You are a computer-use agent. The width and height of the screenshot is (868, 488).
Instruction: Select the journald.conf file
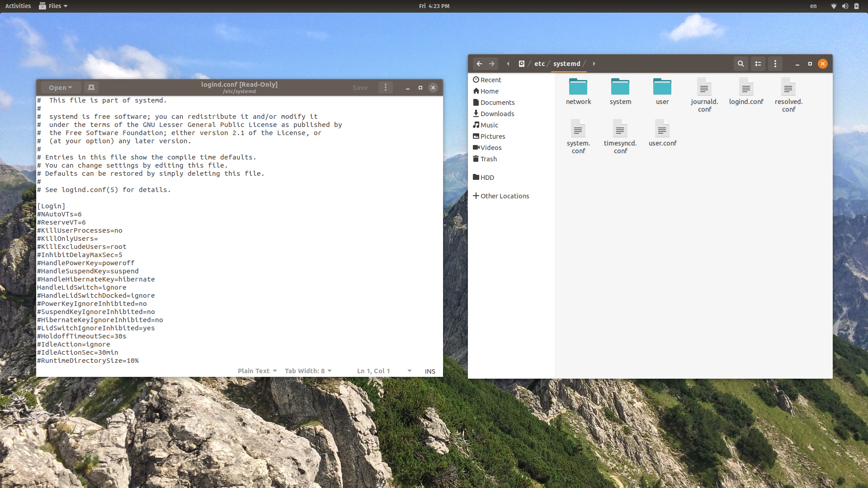pos(704,95)
